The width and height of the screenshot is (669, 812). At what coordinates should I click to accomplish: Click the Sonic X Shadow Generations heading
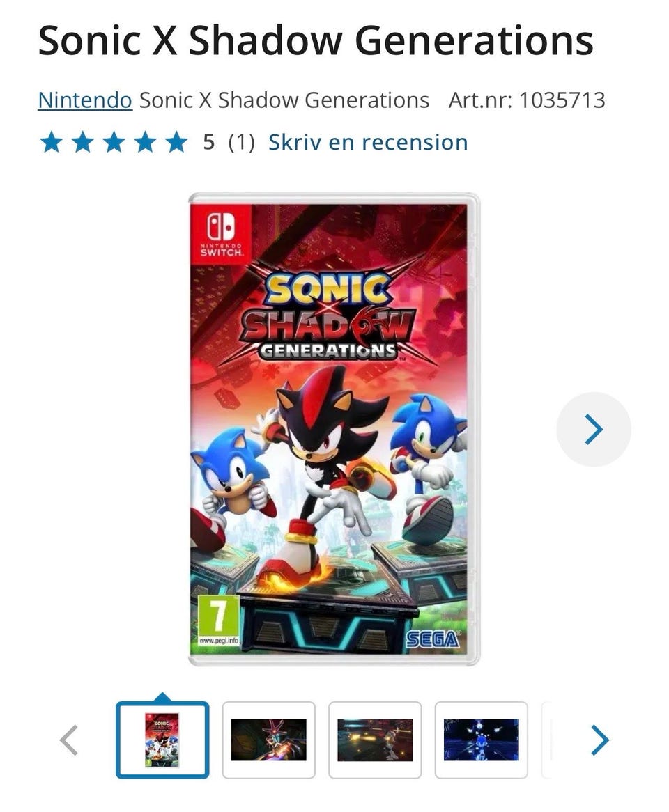click(316, 40)
